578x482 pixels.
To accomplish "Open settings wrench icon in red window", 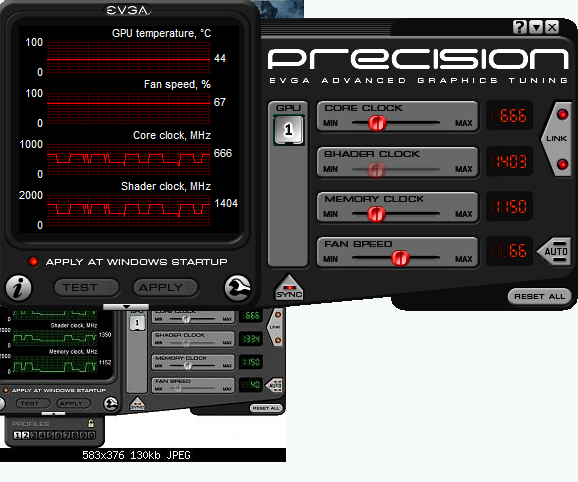I will 238,288.
